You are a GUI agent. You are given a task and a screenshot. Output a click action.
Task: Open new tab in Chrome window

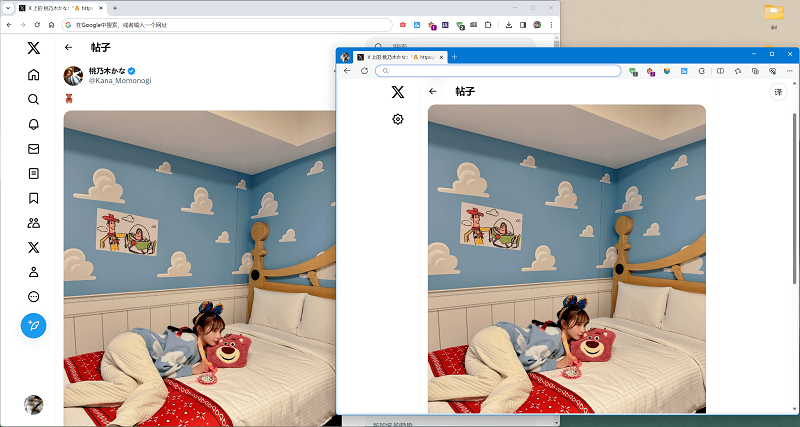click(x=114, y=7)
